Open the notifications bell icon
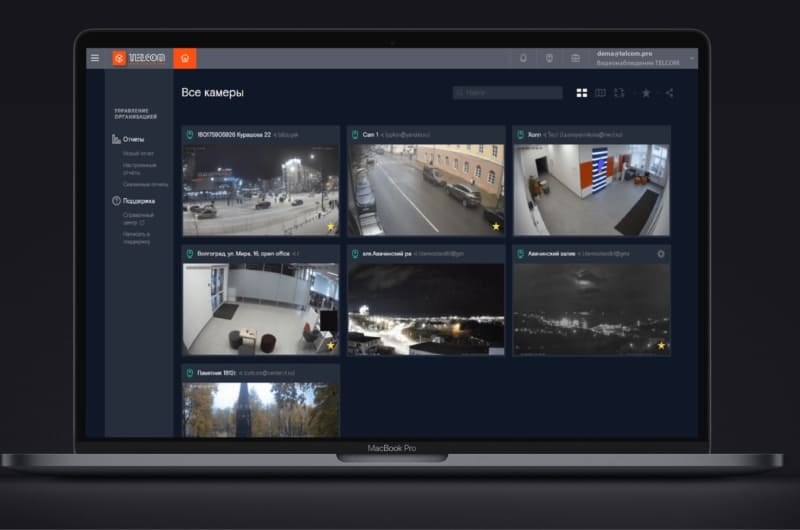 coord(523,58)
